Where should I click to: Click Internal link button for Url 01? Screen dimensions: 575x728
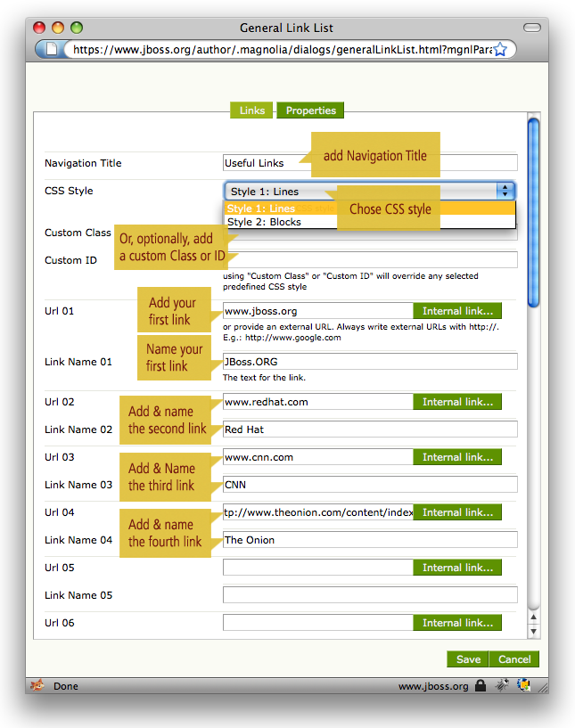point(457,311)
